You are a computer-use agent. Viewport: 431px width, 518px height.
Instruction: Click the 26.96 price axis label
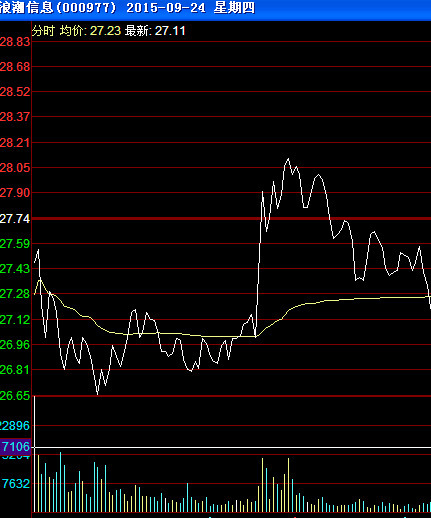(15, 345)
